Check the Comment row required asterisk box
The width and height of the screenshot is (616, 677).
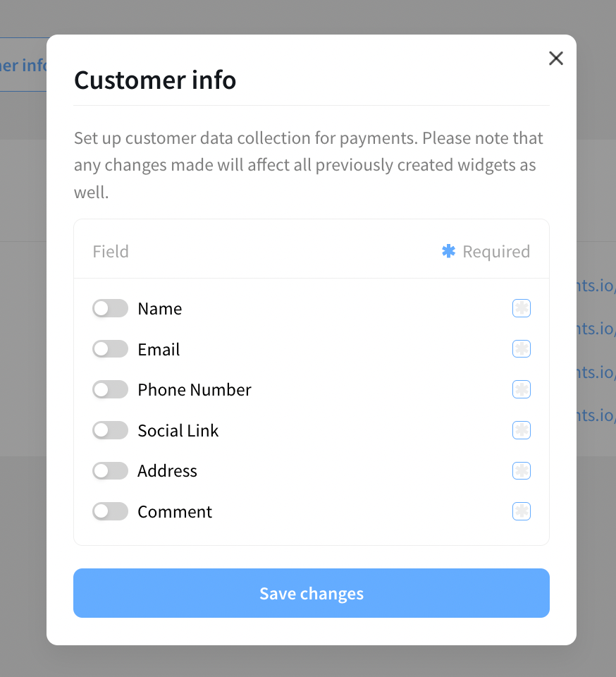521,511
